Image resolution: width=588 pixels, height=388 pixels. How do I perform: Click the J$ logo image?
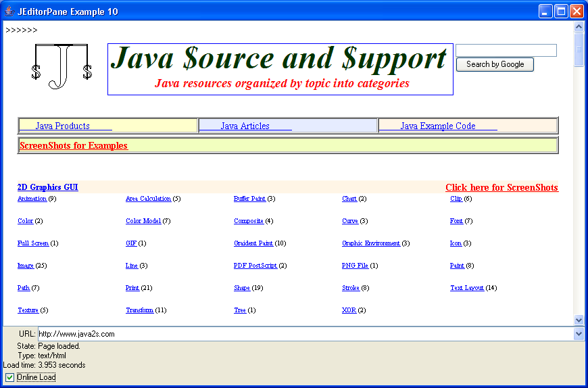[x=62, y=66]
